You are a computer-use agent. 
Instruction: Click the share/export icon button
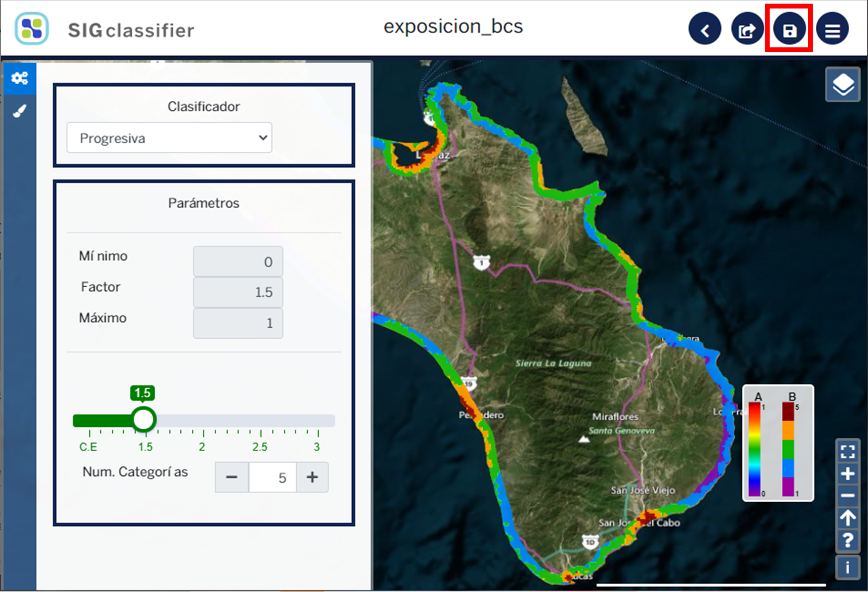pos(747,29)
